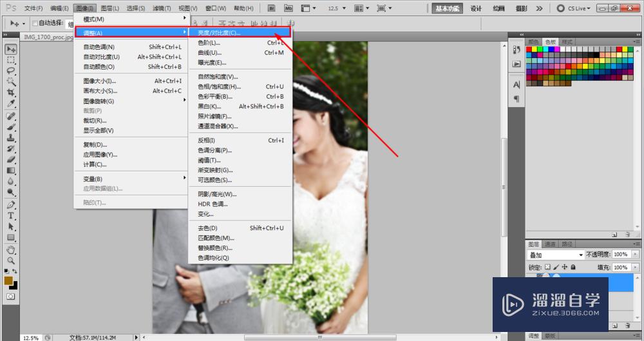
Task: Switch to Design (设计) workspace
Action: point(476,8)
